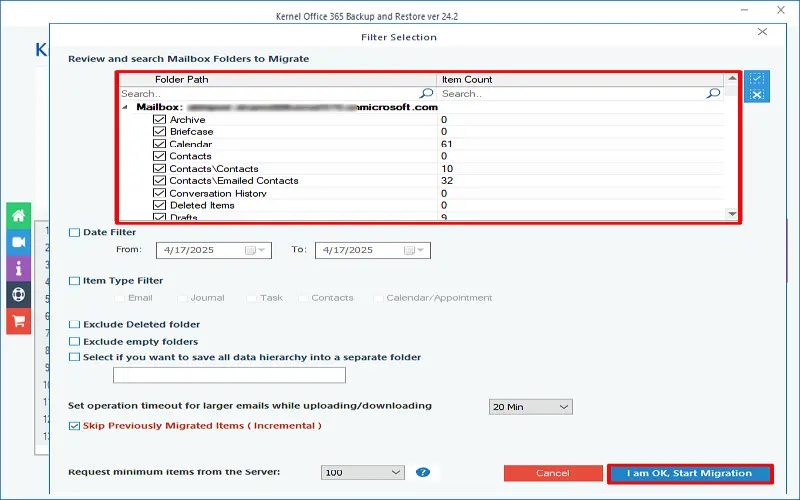This screenshot has width=800, height=500.
Task: Click I am OK, Start Migration button
Action: tap(690, 473)
